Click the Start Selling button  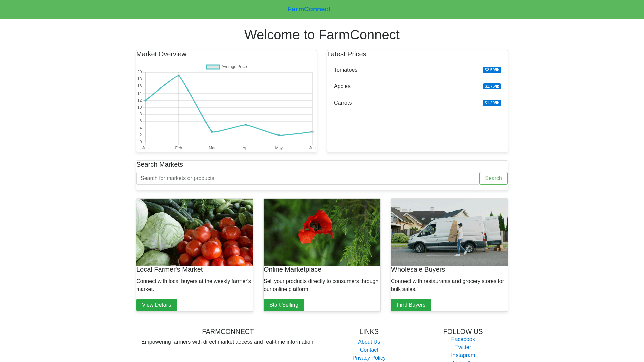tap(284, 305)
